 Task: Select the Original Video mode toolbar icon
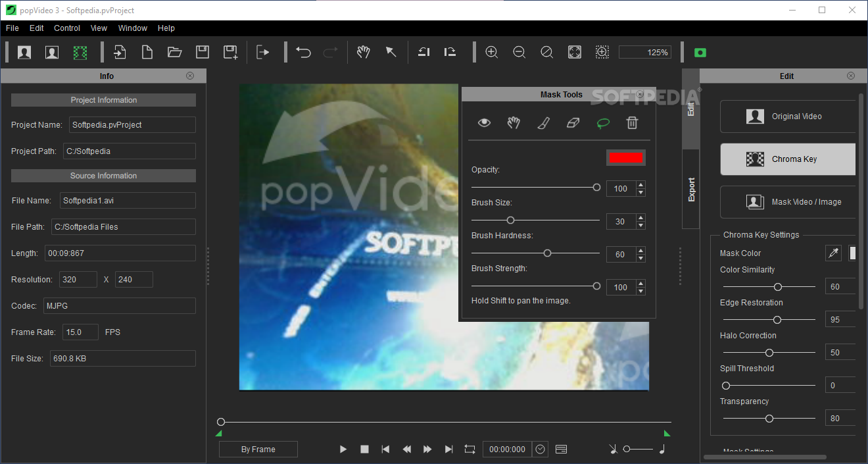coord(24,53)
